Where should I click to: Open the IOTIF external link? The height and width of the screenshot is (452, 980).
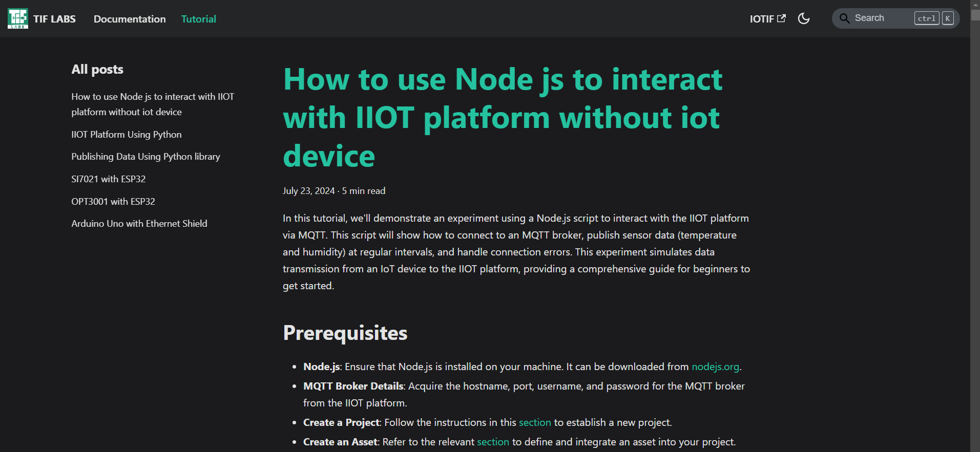[767, 19]
